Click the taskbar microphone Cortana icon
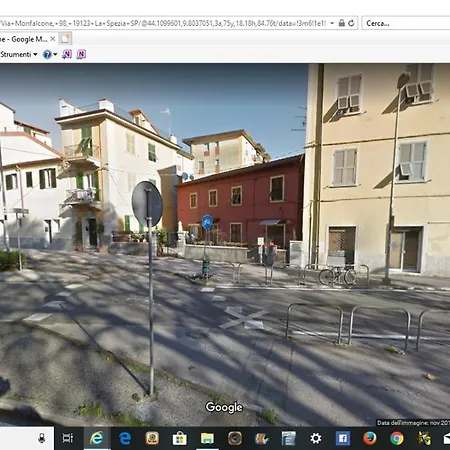Screen dimensions: 450x450 (x=42, y=438)
